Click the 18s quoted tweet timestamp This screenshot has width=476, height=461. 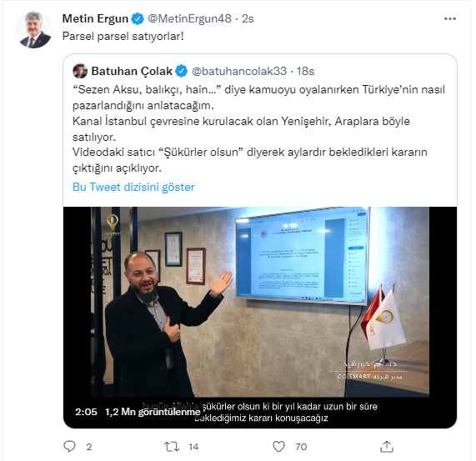(x=305, y=71)
